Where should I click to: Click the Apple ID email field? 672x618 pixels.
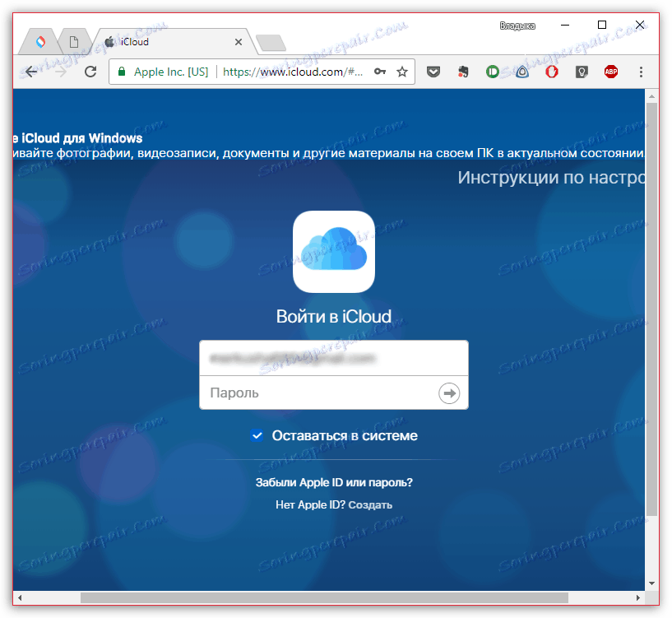[333, 358]
